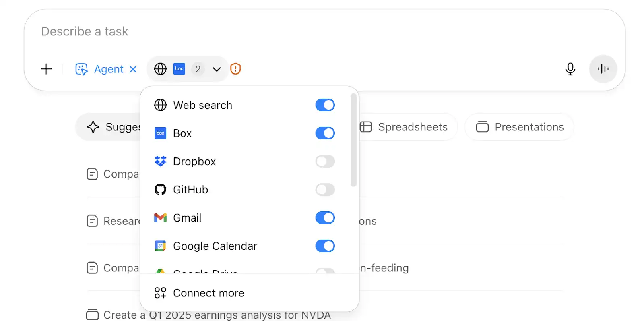Screen dimensions: 644x321
Task: Click the globe icon in connectors pill
Action: click(x=160, y=69)
